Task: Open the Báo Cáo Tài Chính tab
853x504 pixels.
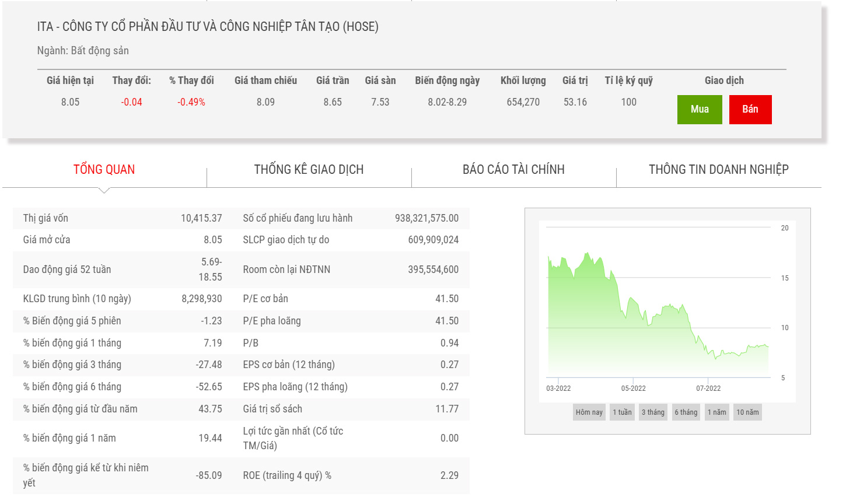Action: tap(513, 170)
